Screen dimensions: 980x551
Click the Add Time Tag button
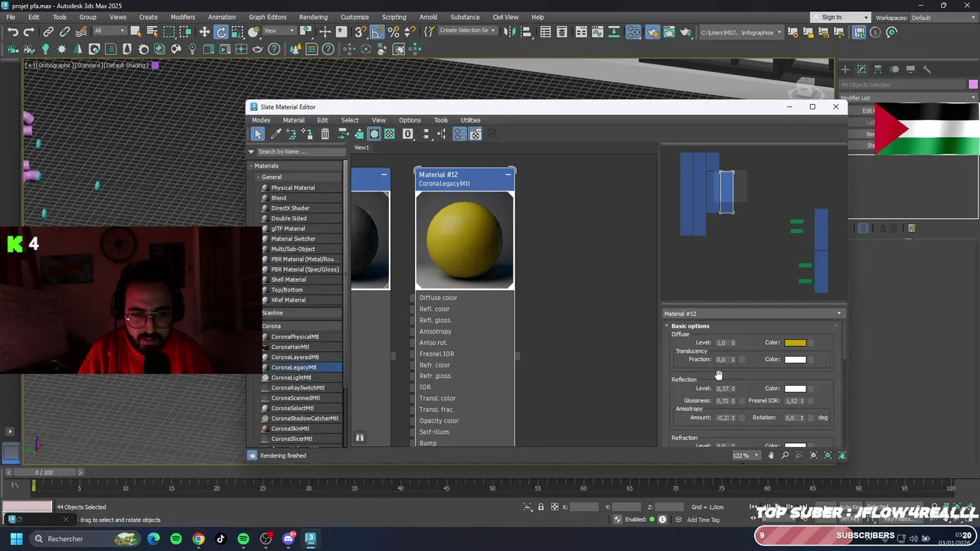tap(703, 520)
